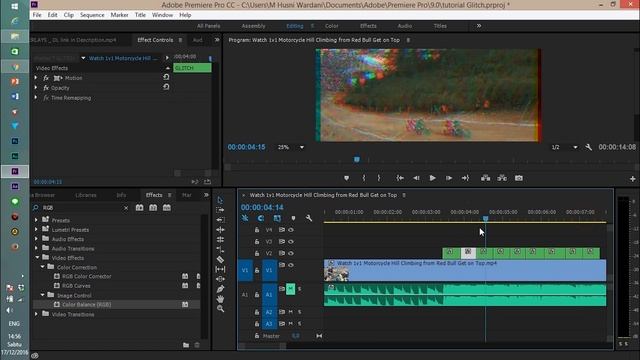640x360 pixels.
Task: Select the Zoom tool magnifier
Action: (220, 309)
